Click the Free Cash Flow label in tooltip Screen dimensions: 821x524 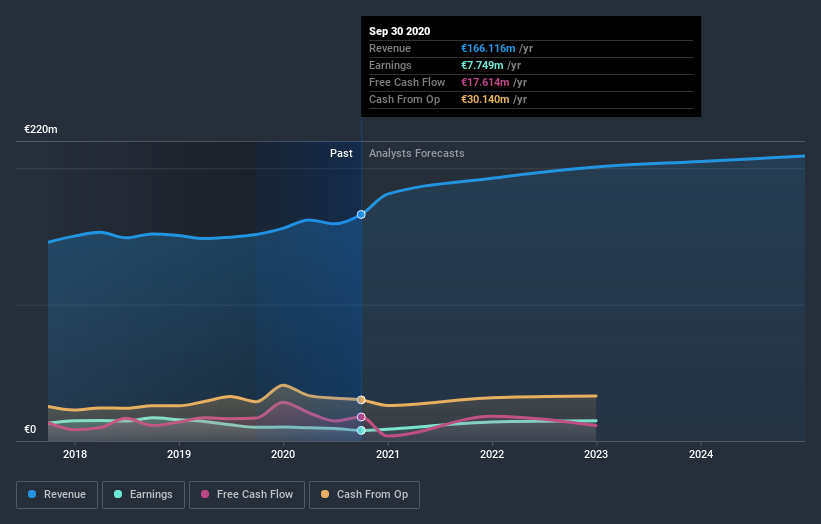[407, 82]
